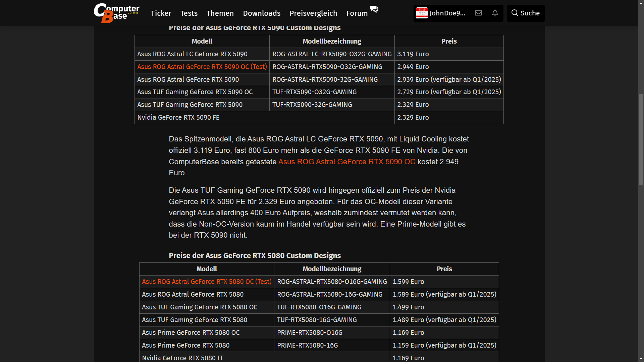Open the Tests menu item
This screenshot has height=362, width=644.
click(x=189, y=13)
